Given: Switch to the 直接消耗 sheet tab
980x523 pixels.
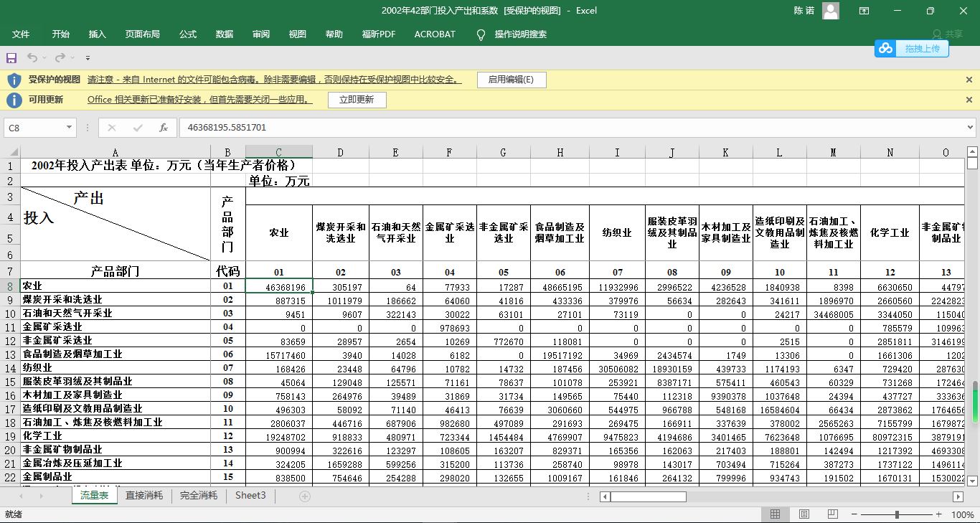Looking at the screenshot, I should coord(144,496).
